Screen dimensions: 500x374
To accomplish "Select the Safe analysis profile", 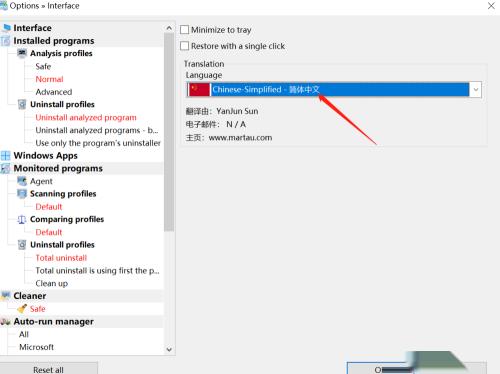I will [43, 66].
